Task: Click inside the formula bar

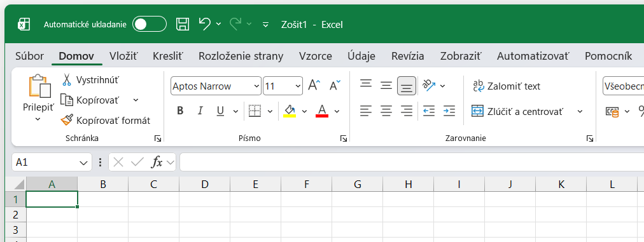Action: pos(412,162)
